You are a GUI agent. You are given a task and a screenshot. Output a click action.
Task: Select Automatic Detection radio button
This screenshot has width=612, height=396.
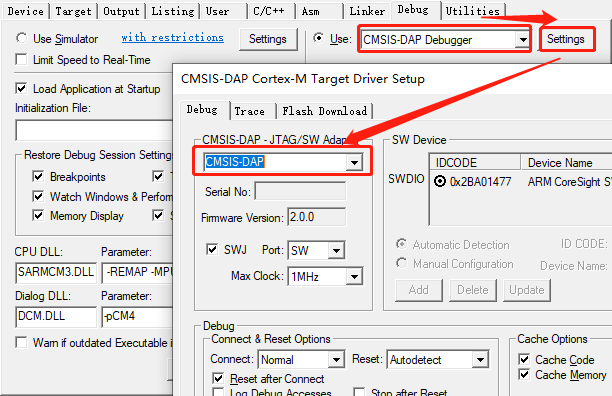pos(401,244)
